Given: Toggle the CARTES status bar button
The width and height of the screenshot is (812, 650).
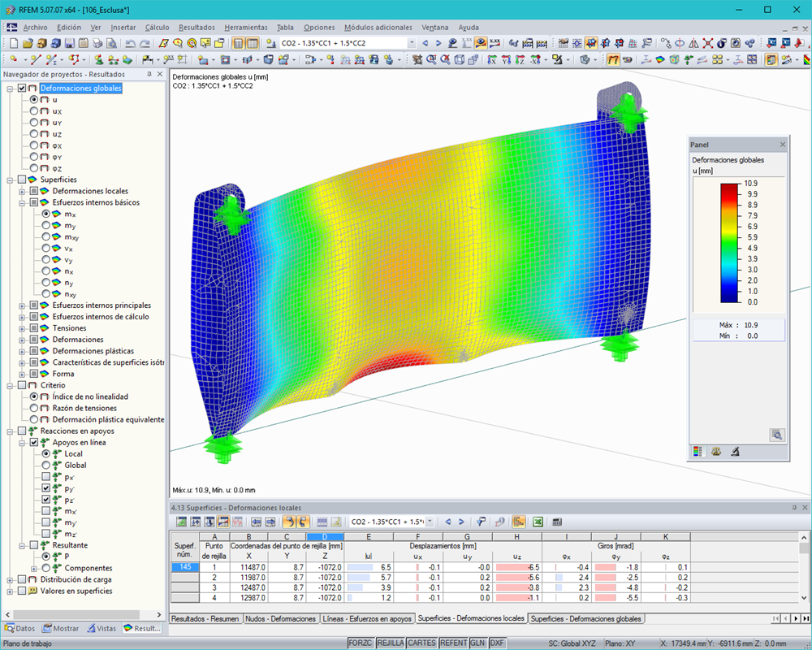Looking at the screenshot, I should [x=421, y=643].
